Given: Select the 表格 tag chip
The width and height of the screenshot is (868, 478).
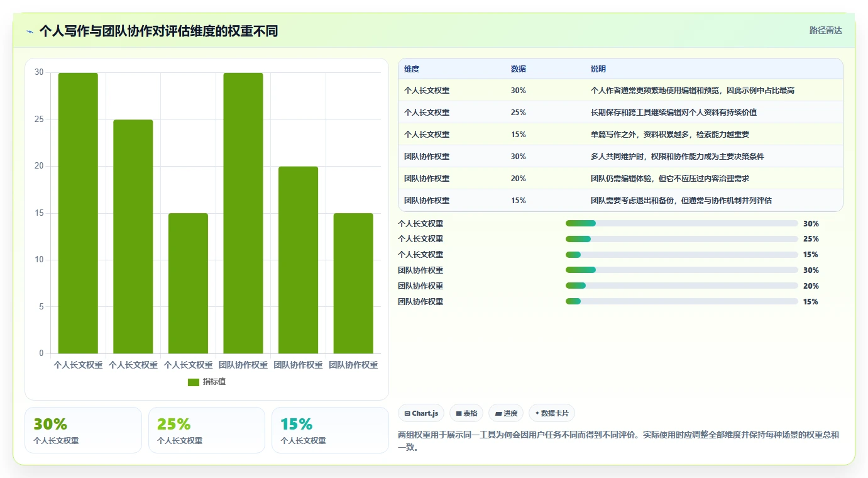Looking at the screenshot, I should 466,413.
